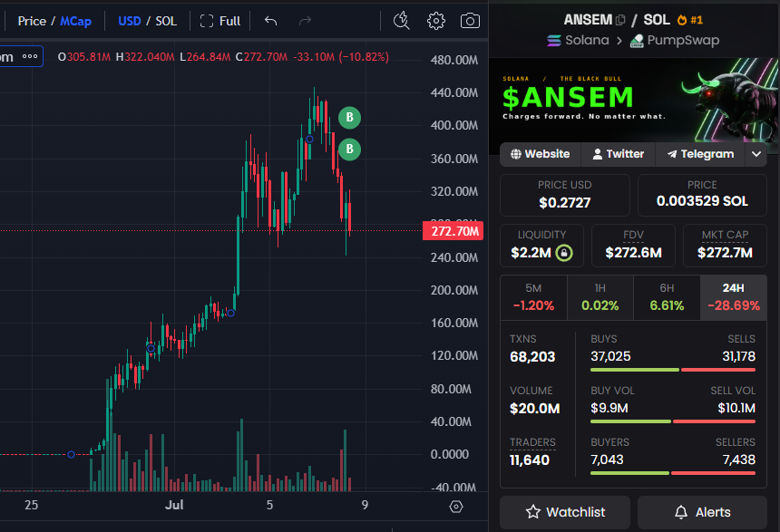Viewport: 780px width, 532px height.
Task: Click the buys versus sells ratio bar
Action: coord(673,370)
